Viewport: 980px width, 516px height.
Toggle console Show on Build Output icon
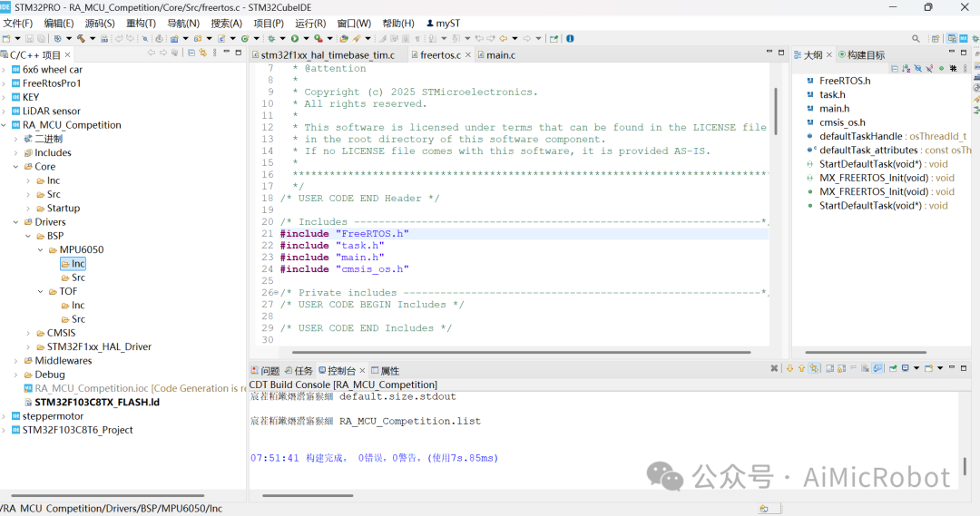(877, 368)
